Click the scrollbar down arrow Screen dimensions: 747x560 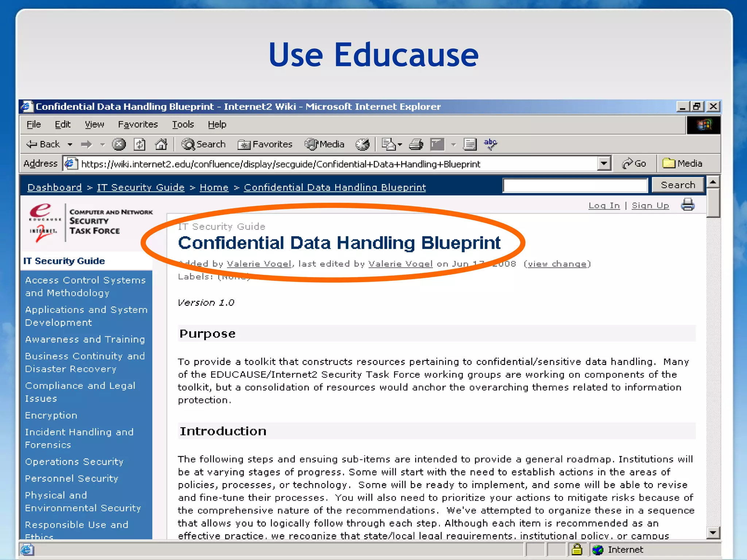713,533
